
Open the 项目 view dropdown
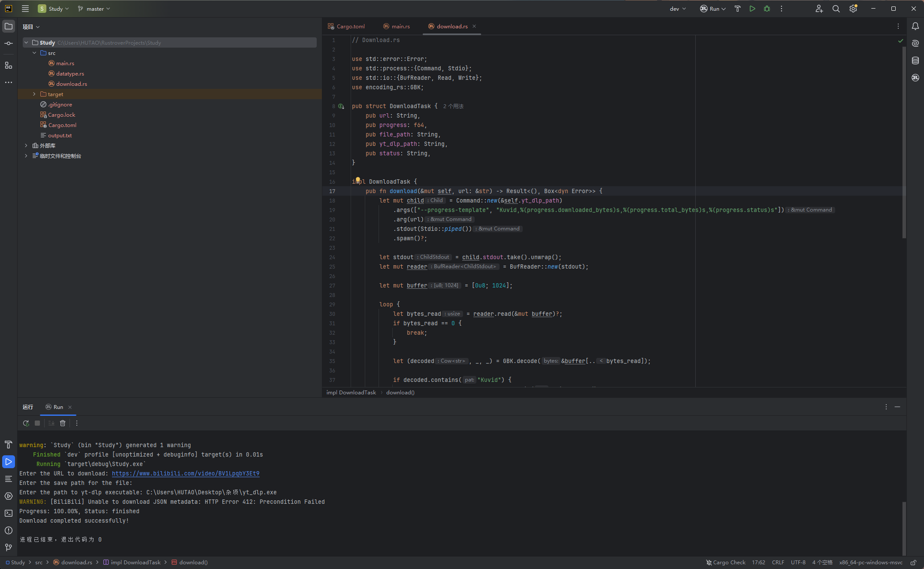[31, 27]
